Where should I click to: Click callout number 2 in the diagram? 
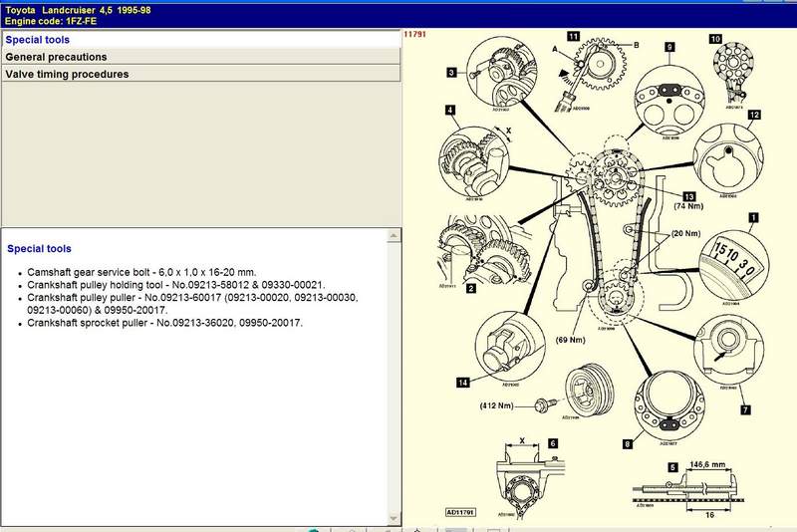[x=471, y=288]
